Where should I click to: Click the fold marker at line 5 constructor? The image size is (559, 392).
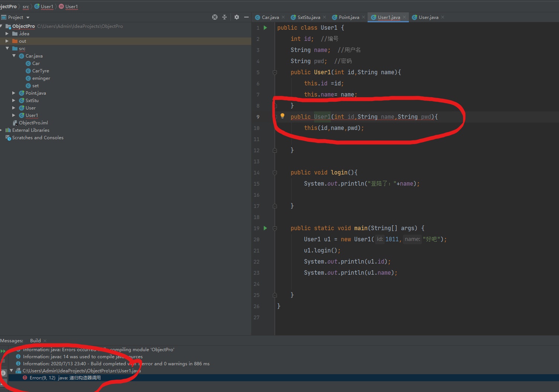click(275, 72)
